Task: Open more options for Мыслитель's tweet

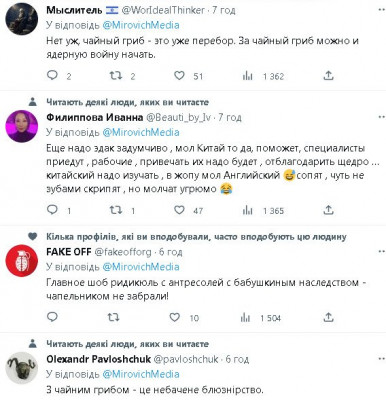Action: click(x=382, y=10)
